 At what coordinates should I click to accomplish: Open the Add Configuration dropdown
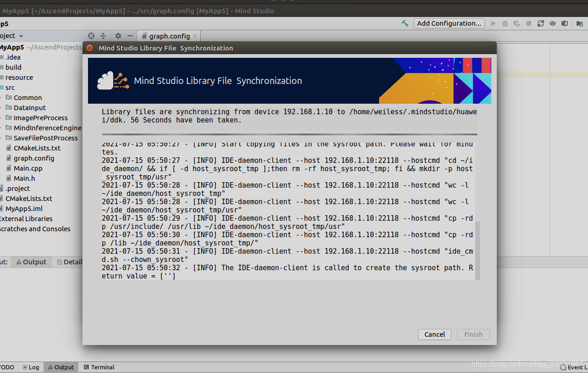[449, 23]
